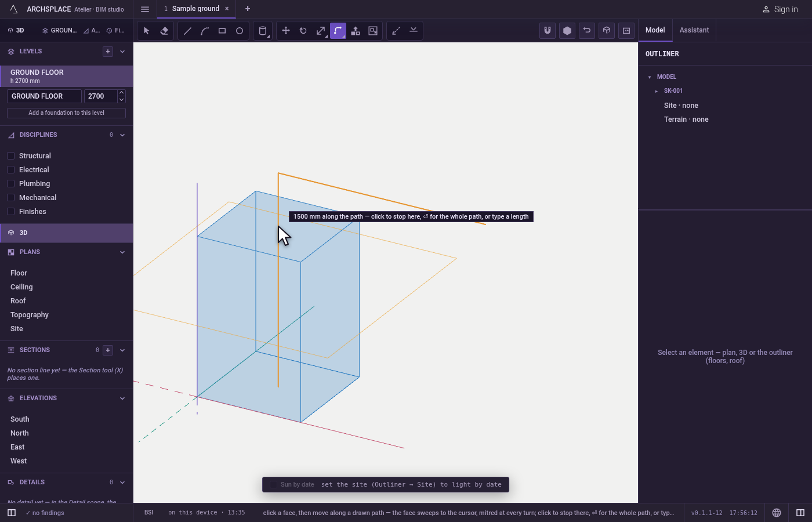Click the undo arrow icon
The width and height of the screenshot is (812, 522).
[587, 31]
